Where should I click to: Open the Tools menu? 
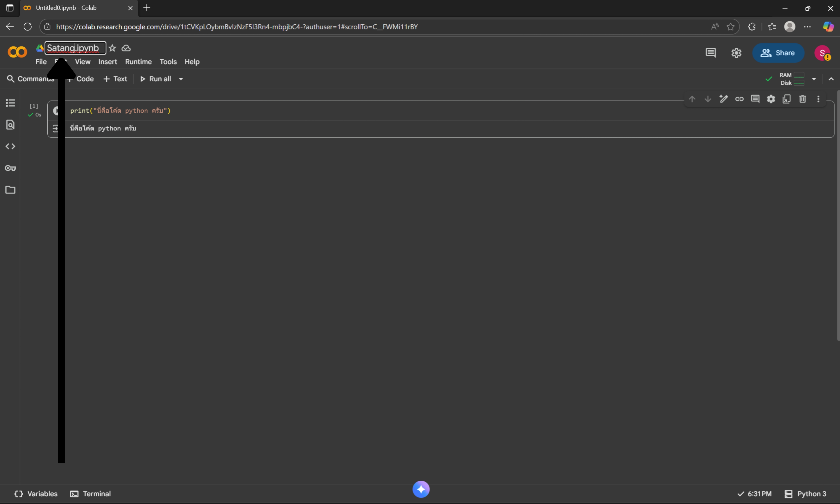tap(168, 62)
